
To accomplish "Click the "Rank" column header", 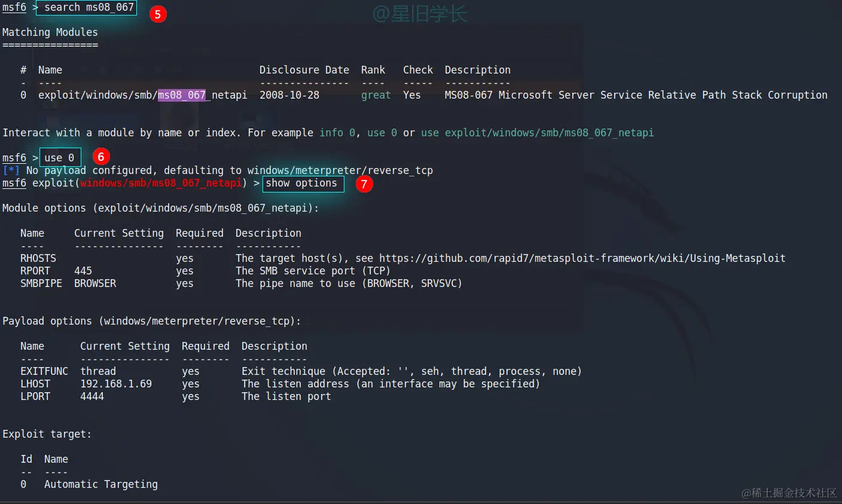I will (x=373, y=70).
